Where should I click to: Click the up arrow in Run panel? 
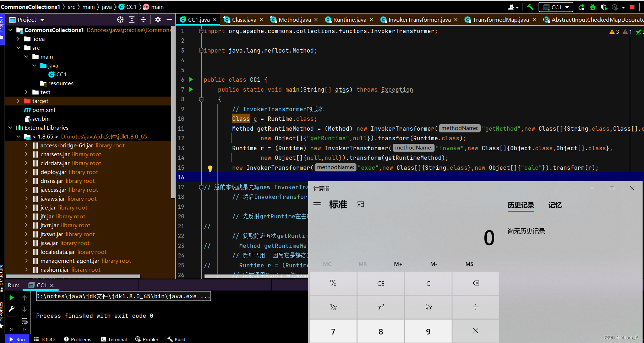point(24,298)
